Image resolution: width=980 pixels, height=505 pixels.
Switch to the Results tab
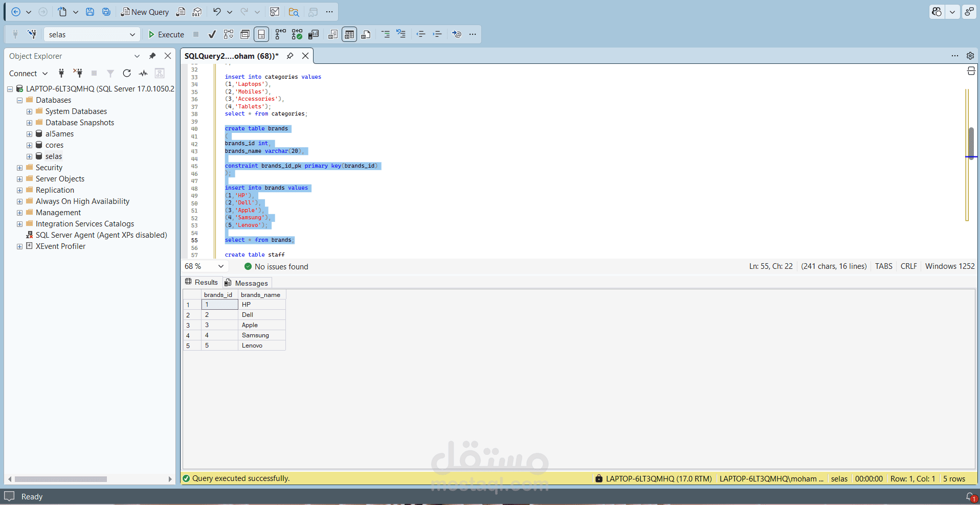(202, 282)
